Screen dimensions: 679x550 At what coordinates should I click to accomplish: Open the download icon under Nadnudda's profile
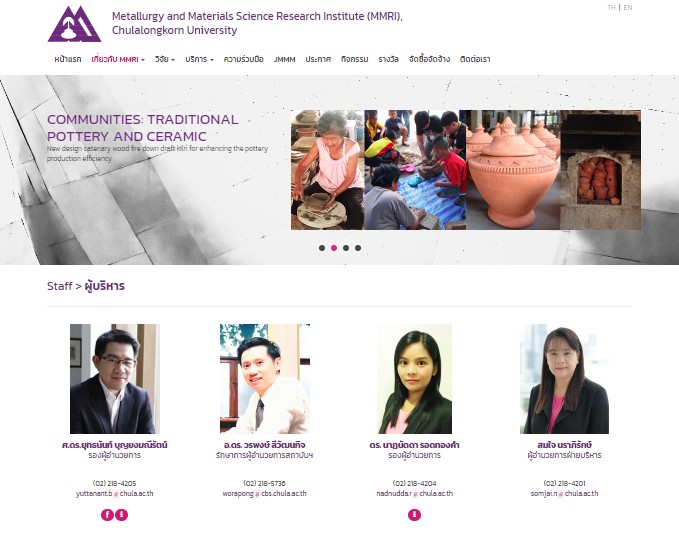click(x=414, y=514)
